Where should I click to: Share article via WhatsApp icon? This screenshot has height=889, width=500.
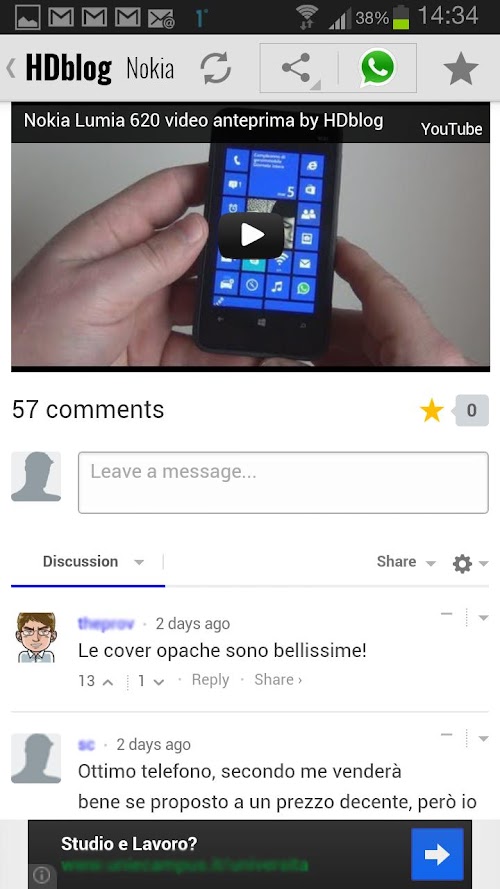[x=378, y=68]
